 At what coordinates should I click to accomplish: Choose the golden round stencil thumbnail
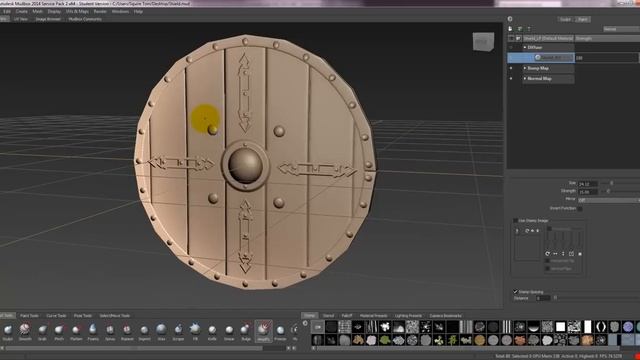point(480,340)
